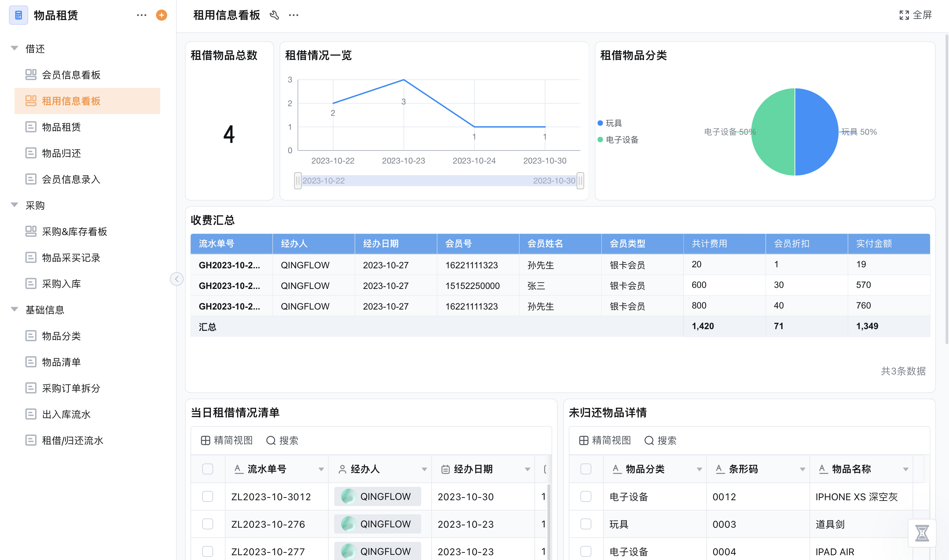Collapse the 基础信息 group

click(14, 310)
